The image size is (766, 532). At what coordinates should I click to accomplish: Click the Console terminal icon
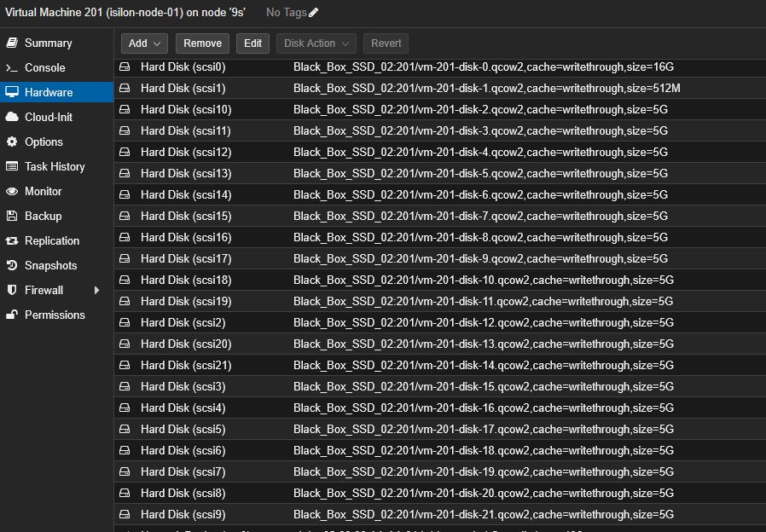pyautogui.click(x=12, y=67)
